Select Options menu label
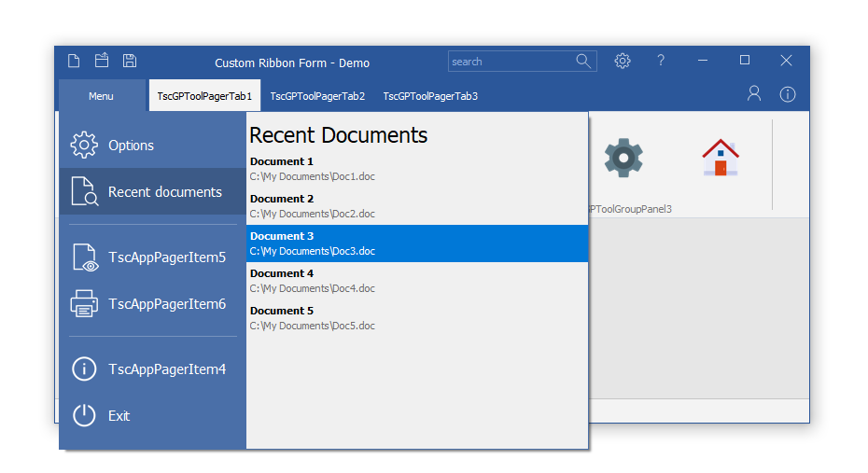Image resolution: width=868 pixels, height=473 pixels. [x=132, y=146]
